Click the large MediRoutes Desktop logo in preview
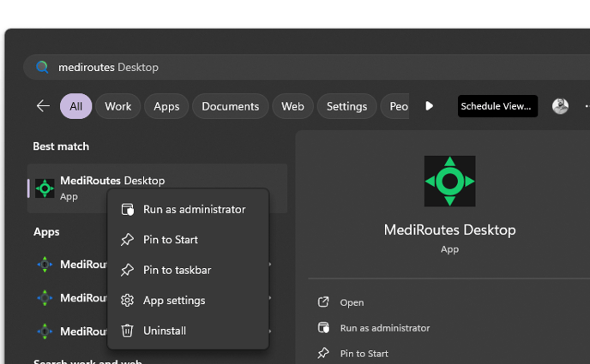Screen dimensions: 590x364 [449, 182]
